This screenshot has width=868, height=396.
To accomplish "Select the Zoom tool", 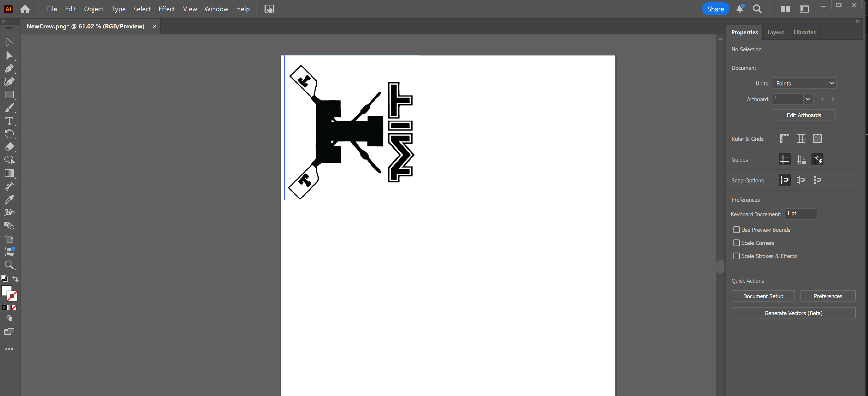I will point(9,265).
